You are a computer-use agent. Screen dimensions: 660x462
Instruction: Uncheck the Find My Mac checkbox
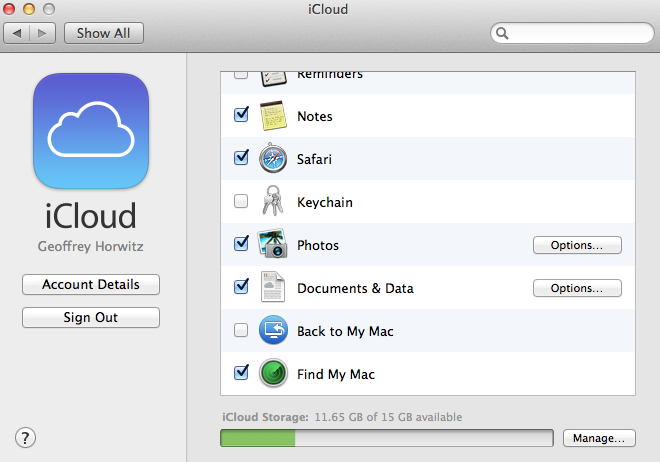tap(241, 372)
